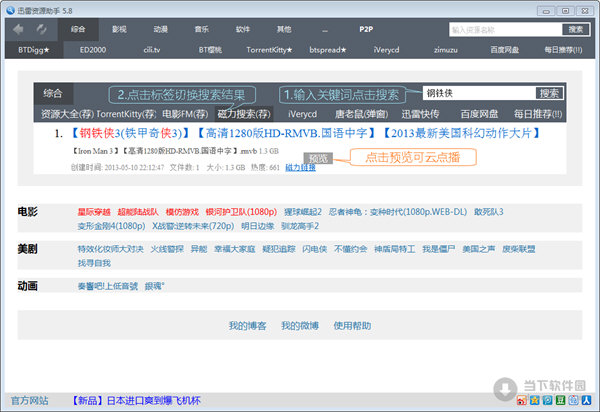The width and height of the screenshot is (600, 412).
Task: Open the 【新品】 ad link at bottom
Action: coord(136,401)
